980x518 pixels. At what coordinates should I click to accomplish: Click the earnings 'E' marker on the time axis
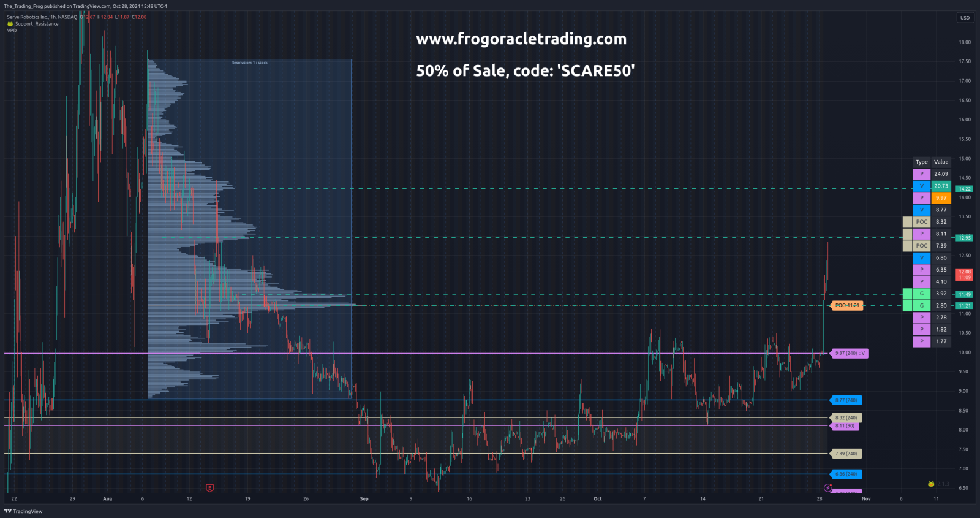pyautogui.click(x=209, y=488)
